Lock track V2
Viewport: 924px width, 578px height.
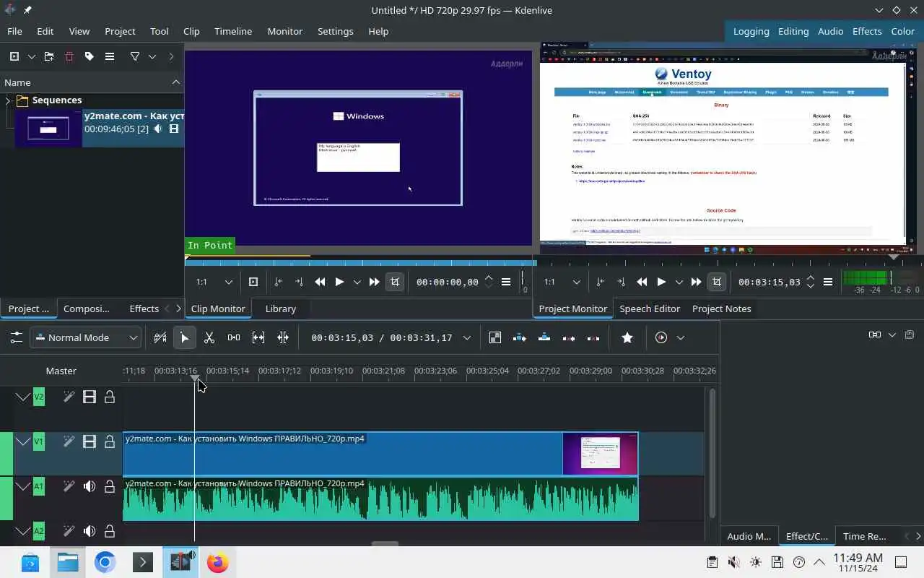click(110, 397)
